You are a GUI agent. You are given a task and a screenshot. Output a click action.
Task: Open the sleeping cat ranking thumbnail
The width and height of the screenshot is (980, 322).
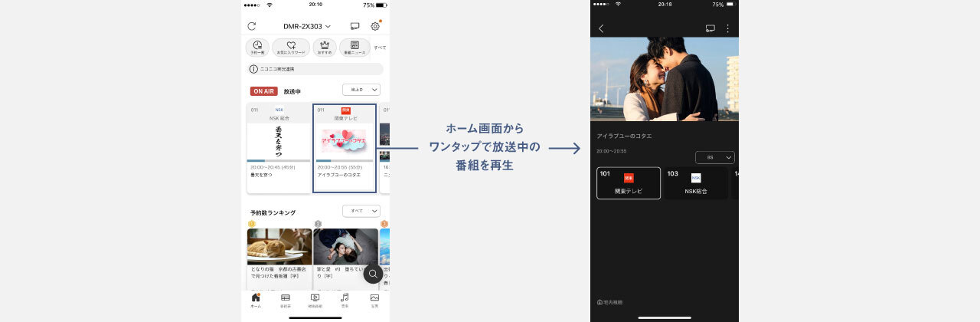pyautogui.click(x=279, y=246)
